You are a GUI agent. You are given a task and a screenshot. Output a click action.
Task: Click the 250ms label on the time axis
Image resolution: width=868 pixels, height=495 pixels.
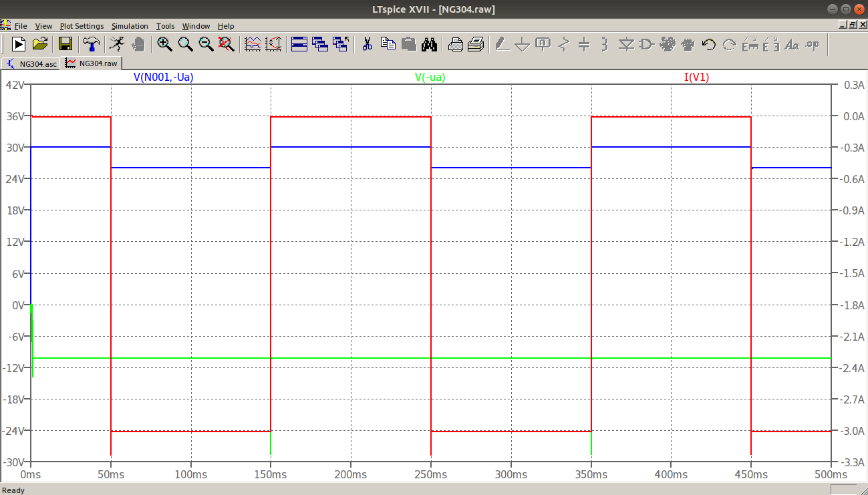pyautogui.click(x=431, y=474)
